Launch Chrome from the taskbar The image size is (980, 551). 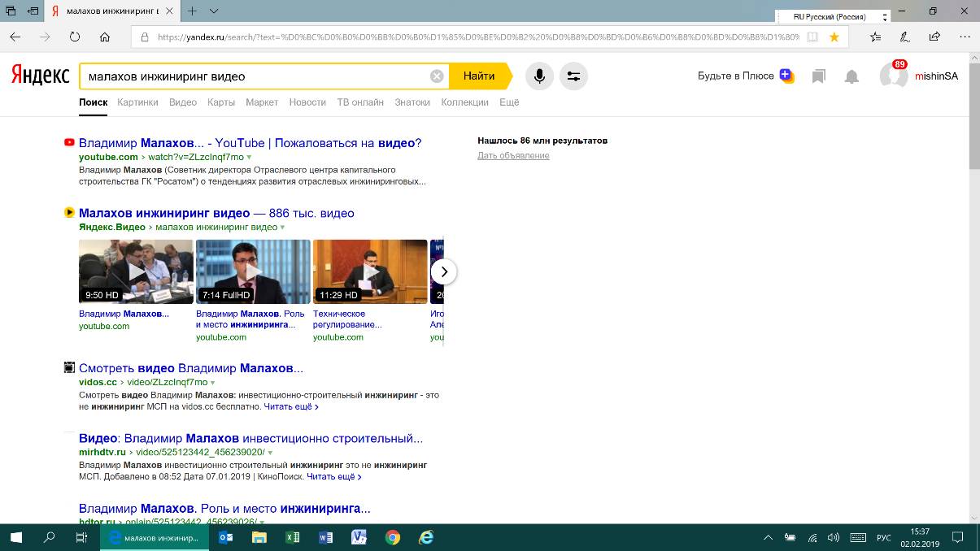[x=393, y=537]
